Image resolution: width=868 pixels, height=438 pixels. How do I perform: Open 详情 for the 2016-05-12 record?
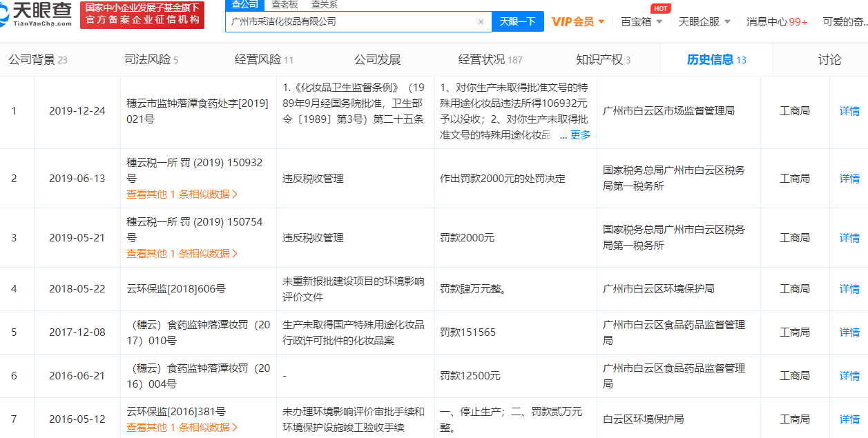[849, 419]
